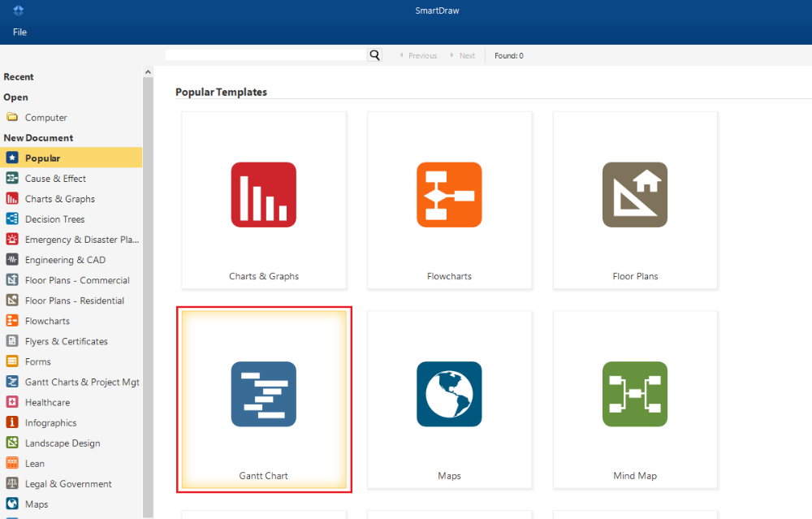Select the Floor Plans template icon
The width and height of the screenshot is (812, 519).
[635, 194]
